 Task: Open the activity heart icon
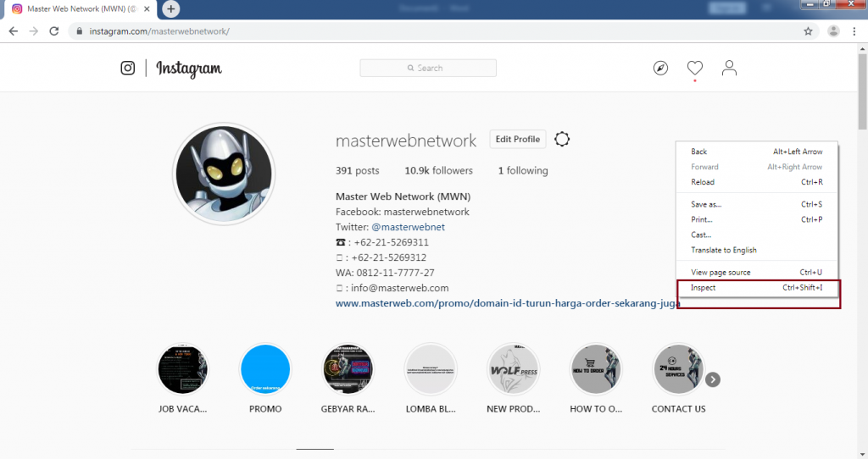point(695,68)
